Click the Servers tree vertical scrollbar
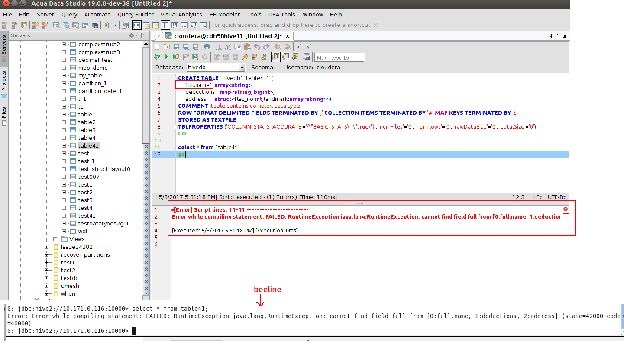The height and width of the screenshot is (364, 624). 146,219
